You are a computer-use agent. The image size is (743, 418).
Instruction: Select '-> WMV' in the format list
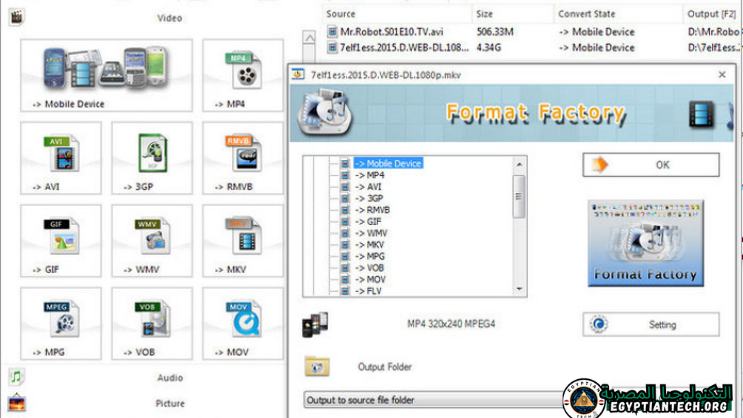371,233
